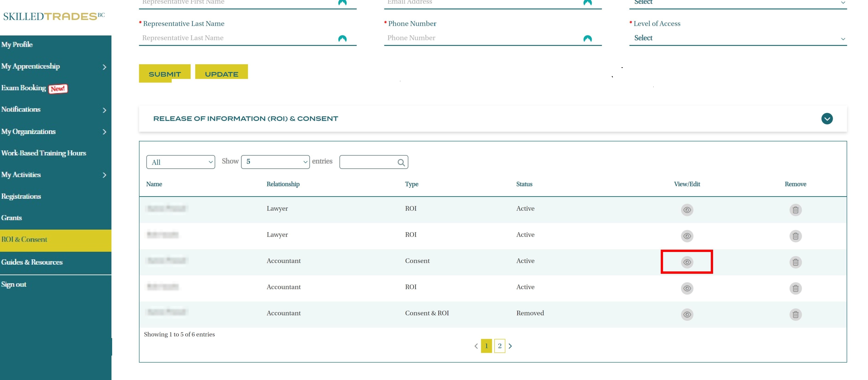Click the trash icon in the Removed row

795,314
